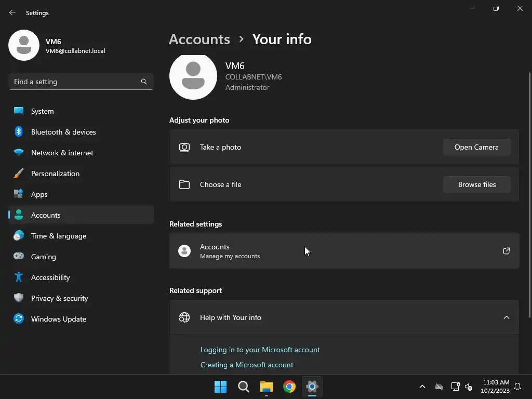Open File Explorer from the taskbar
Image resolution: width=532 pixels, height=399 pixels.
point(267,387)
